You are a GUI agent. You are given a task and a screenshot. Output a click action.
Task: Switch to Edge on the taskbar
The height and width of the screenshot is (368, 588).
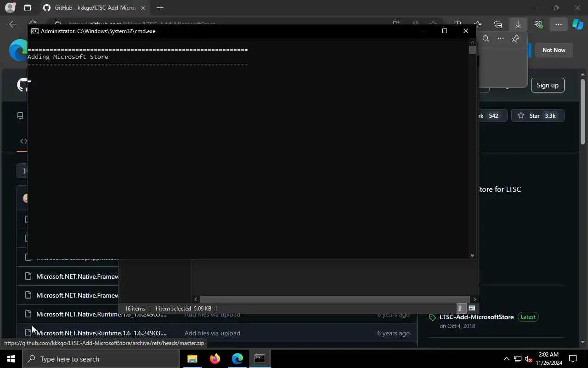tap(237, 359)
